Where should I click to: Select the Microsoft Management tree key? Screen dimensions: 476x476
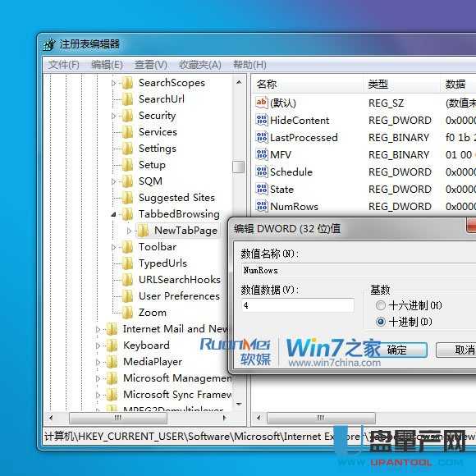coord(177,378)
